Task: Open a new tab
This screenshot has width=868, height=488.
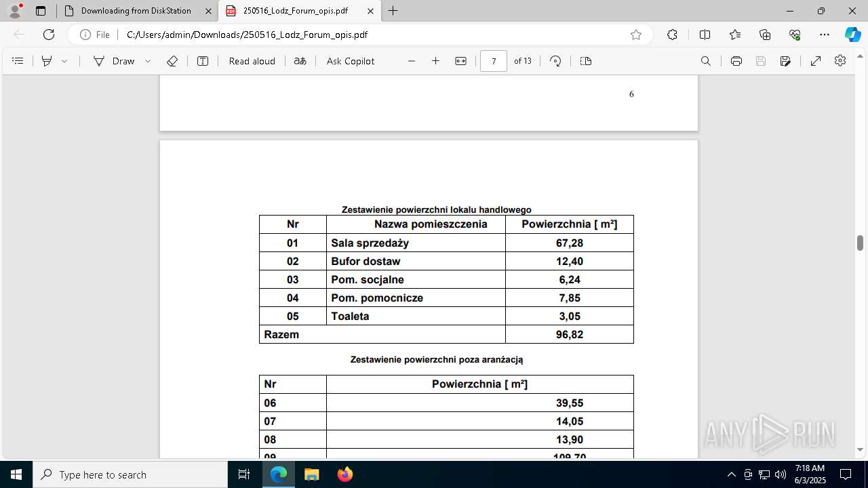Action: point(393,11)
